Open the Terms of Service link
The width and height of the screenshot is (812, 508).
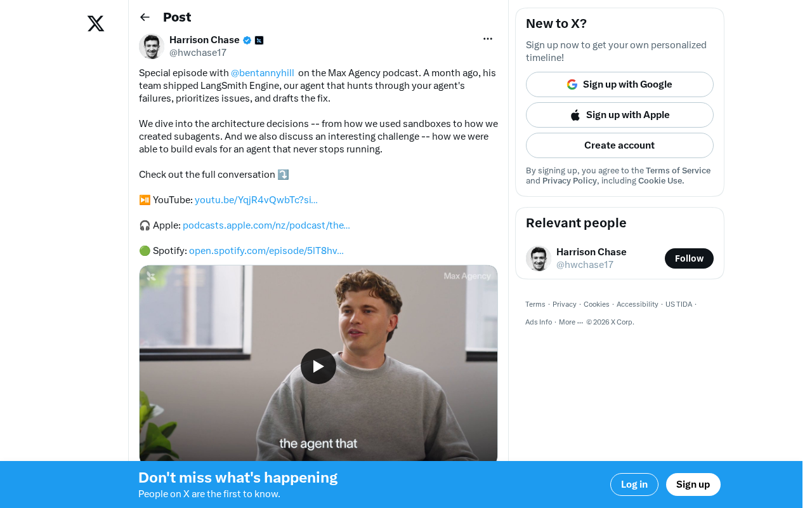pyautogui.click(x=678, y=171)
